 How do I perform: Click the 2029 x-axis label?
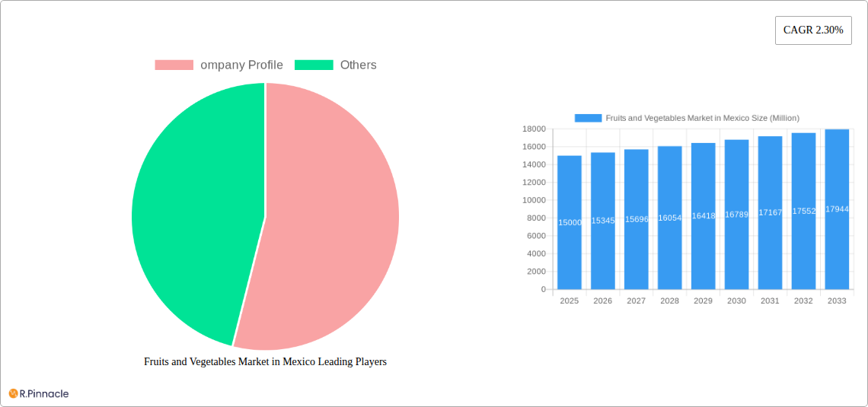click(703, 300)
